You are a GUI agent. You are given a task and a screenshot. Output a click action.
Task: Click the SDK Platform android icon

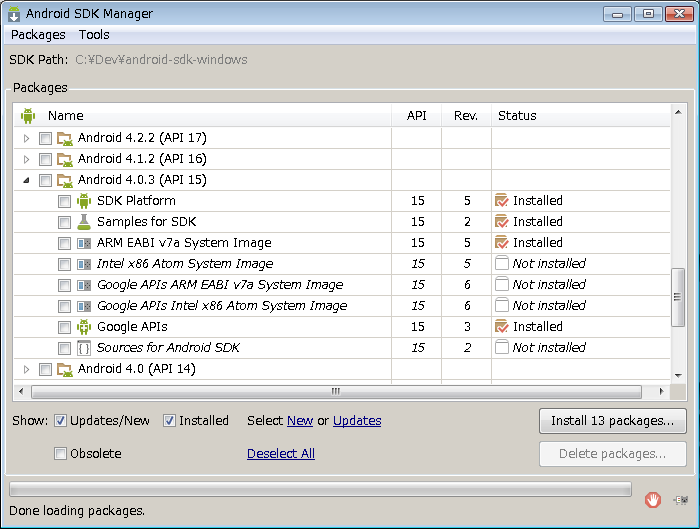[84, 201]
